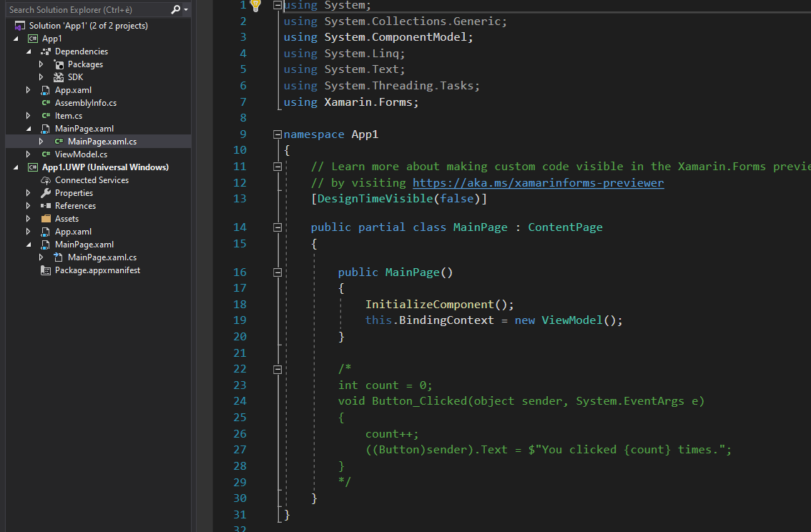Open the aka.ms/xamarinforms-previewer link
Image resolution: width=811 pixels, height=532 pixels.
(x=538, y=183)
